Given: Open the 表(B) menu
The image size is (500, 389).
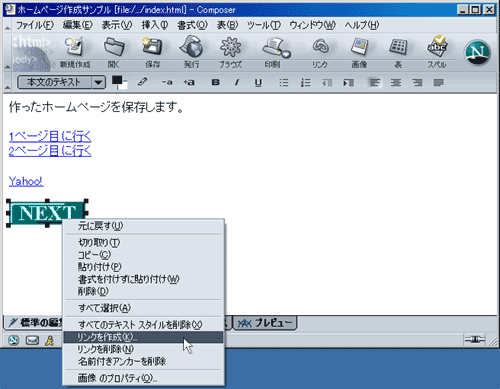Looking at the screenshot, I should click(x=227, y=25).
